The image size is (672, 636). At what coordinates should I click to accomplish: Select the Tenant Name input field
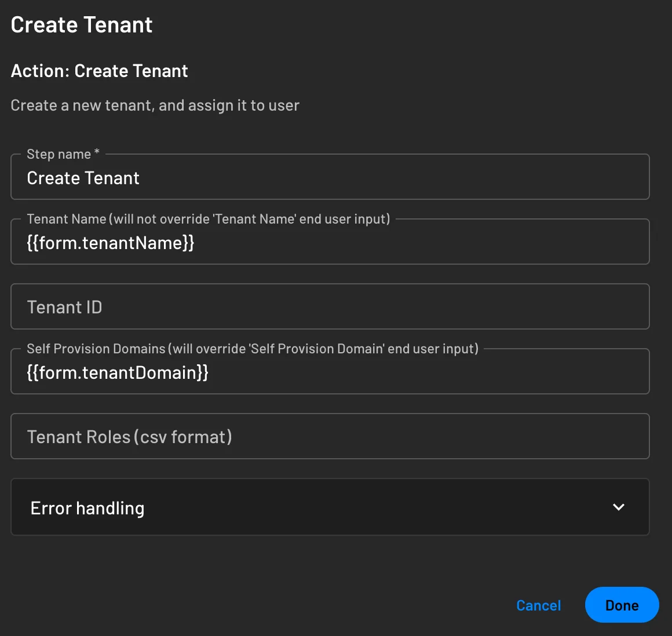point(330,242)
